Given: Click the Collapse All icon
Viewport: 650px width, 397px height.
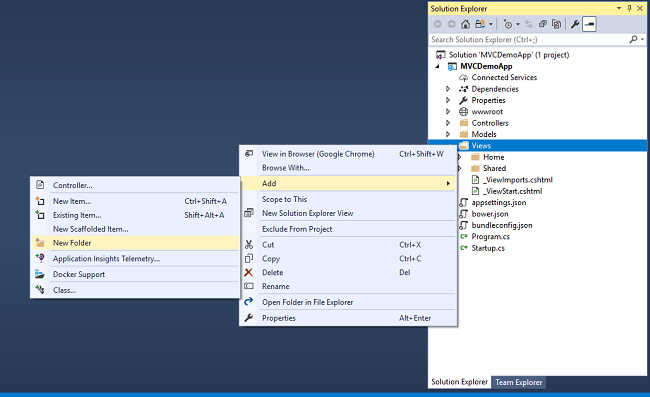Looking at the screenshot, I should 543,24.
